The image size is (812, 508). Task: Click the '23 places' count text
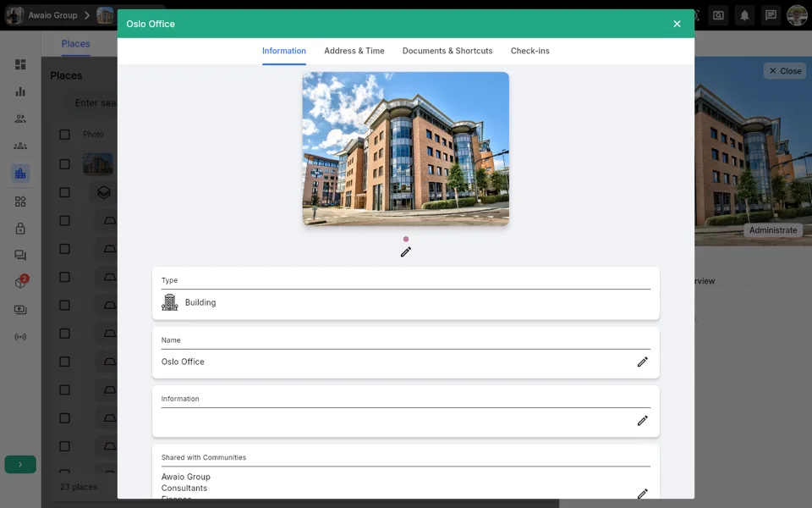(79, 487)
